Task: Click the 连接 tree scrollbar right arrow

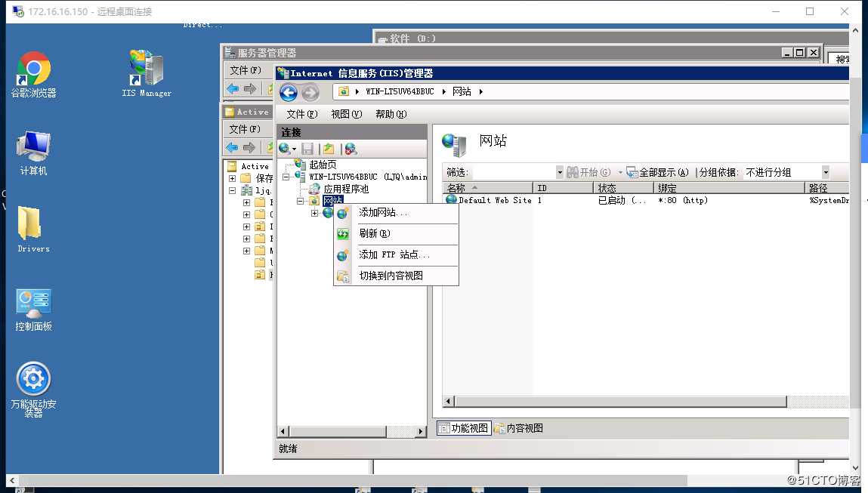Action: click(421, 431)
